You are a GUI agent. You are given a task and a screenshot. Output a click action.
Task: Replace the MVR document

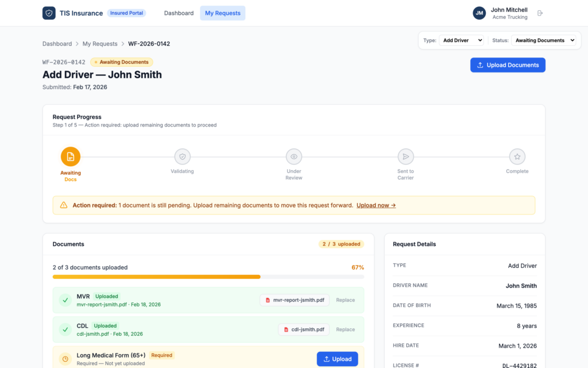tap(345, 300)
